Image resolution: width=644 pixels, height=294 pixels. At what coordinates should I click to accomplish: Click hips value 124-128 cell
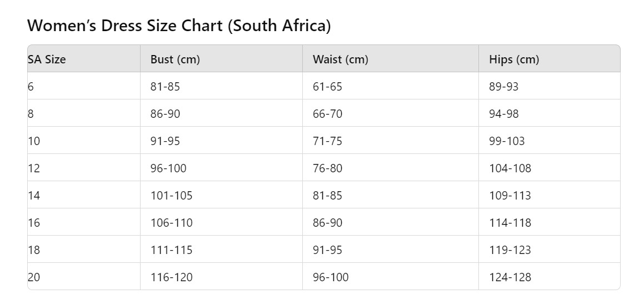coord(510,277)
